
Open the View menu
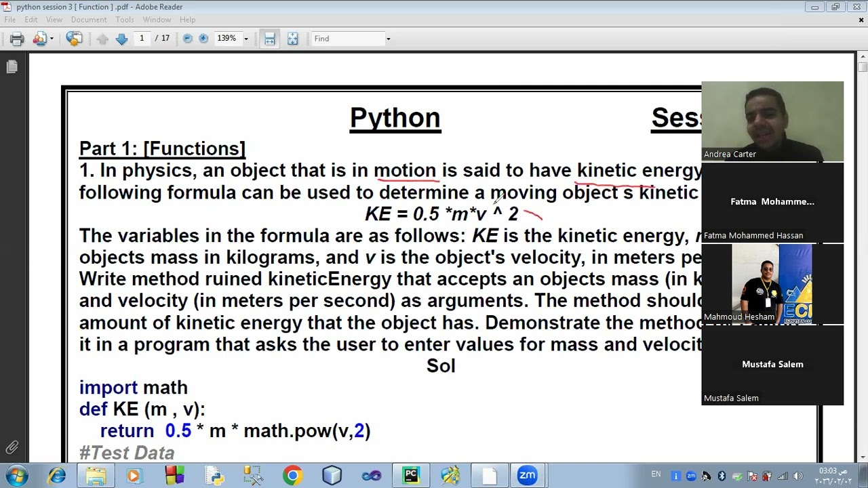pos(54,20)
